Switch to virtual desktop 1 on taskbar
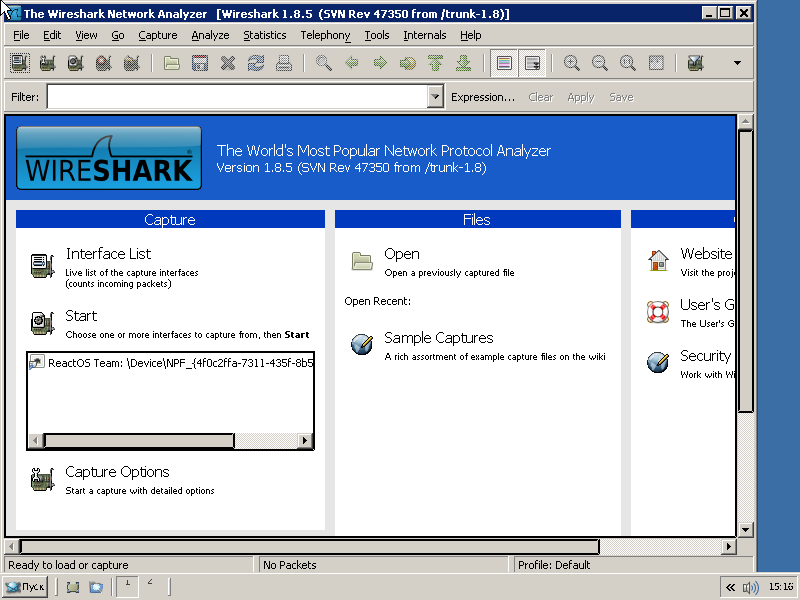This screenshot has height=600, width=800. click(x=128, y=586)
